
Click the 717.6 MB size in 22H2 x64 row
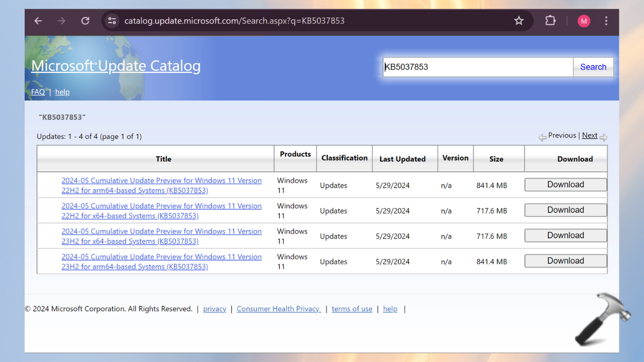click(492, 211)
